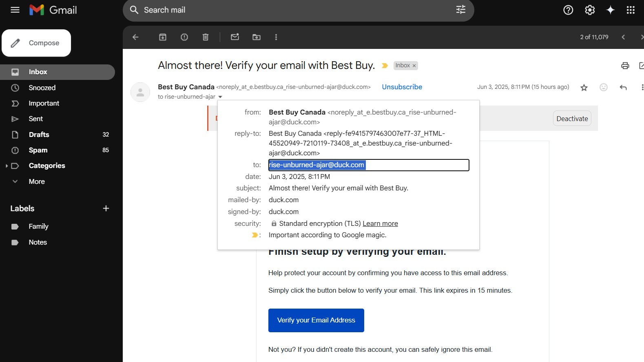Open Gmail settings gear
This screenshot has width=644, height=362.
[x=590, y=10]
